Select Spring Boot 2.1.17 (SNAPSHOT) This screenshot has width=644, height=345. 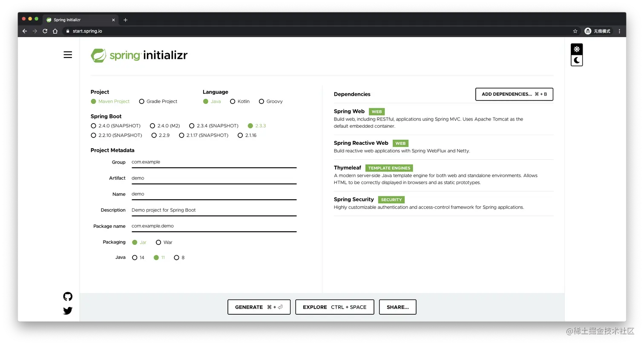click(204, 135)
